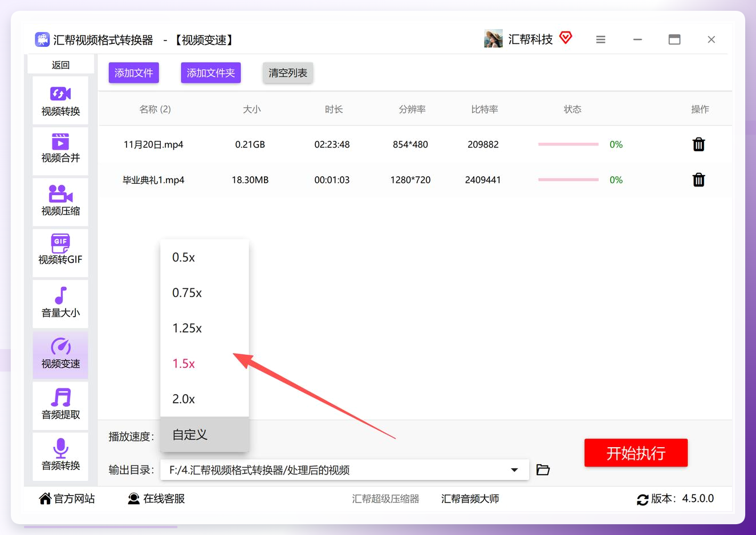
Task: Click the 汇帮科技 user avatar
Action: [493, 39]
